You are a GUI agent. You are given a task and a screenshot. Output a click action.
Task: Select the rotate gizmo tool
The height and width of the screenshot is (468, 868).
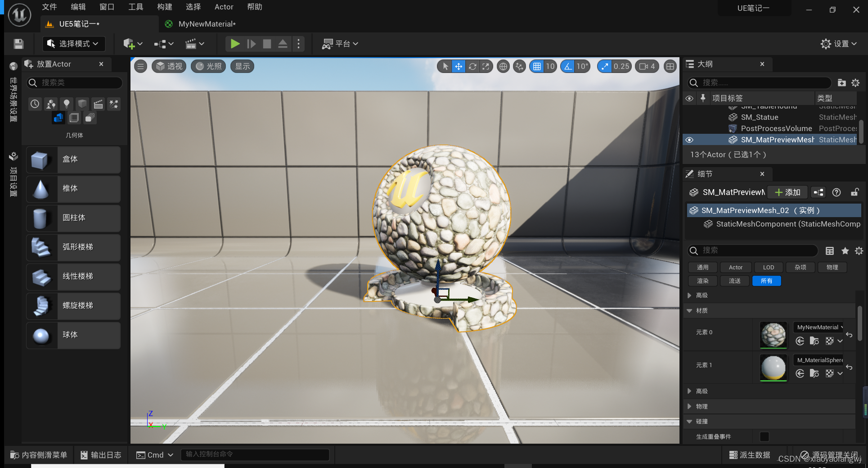pos(472,67)
